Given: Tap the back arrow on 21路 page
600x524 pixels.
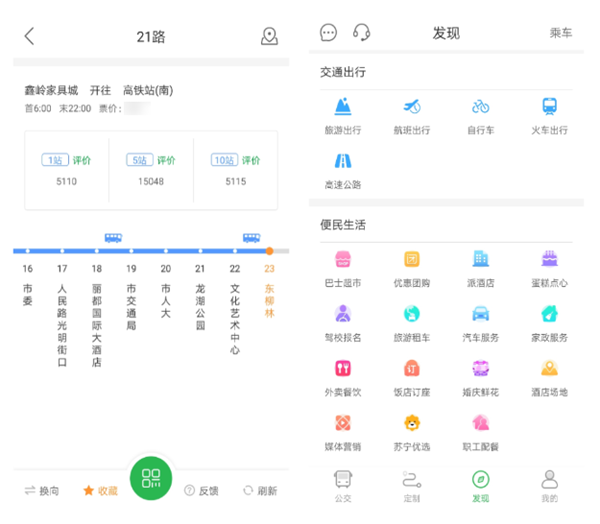Looking at the screenshot, I should [x=29, y=37].
